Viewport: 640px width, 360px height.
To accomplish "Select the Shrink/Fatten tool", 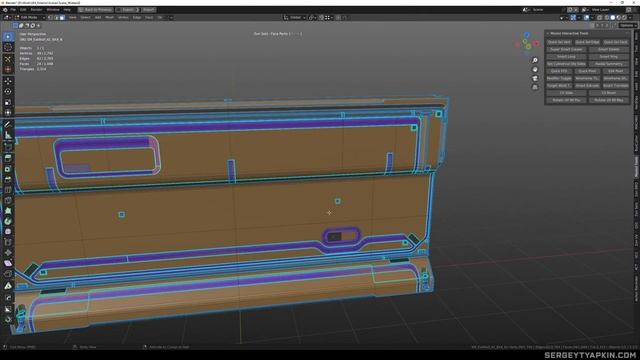I will 8,253.
